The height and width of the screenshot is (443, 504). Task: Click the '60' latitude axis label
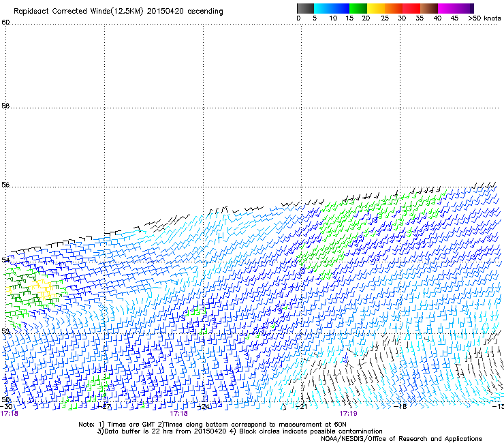tap(5, 22)
